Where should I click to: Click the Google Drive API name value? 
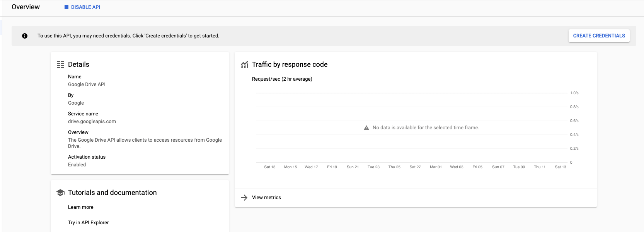click(87, 85)
